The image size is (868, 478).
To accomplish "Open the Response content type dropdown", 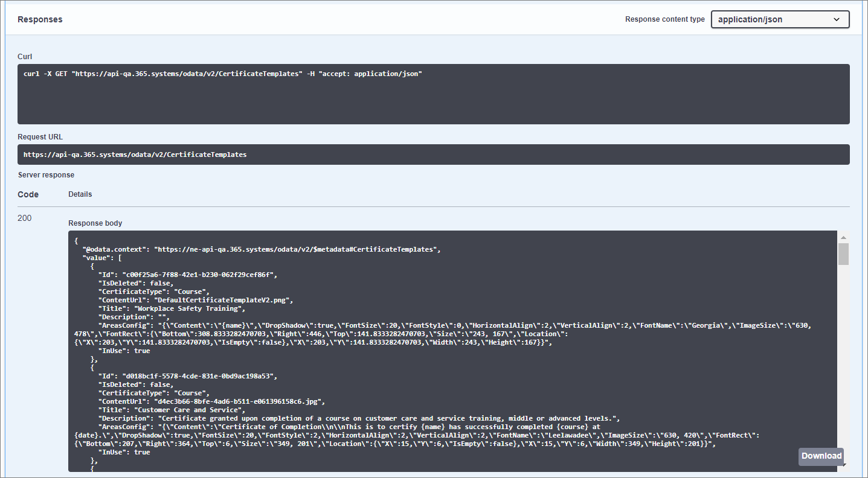I will click(779, 19).
